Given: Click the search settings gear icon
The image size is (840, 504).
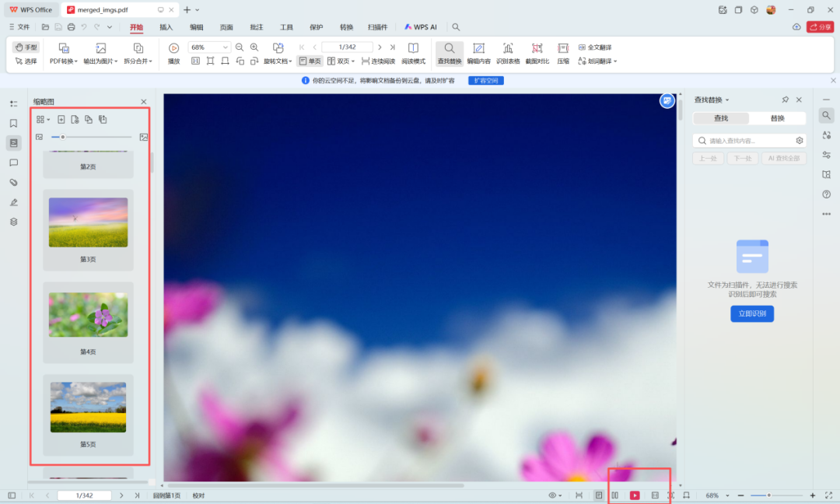Looking at the screenshot, I should pyautogui.click(x=800, y=140).
